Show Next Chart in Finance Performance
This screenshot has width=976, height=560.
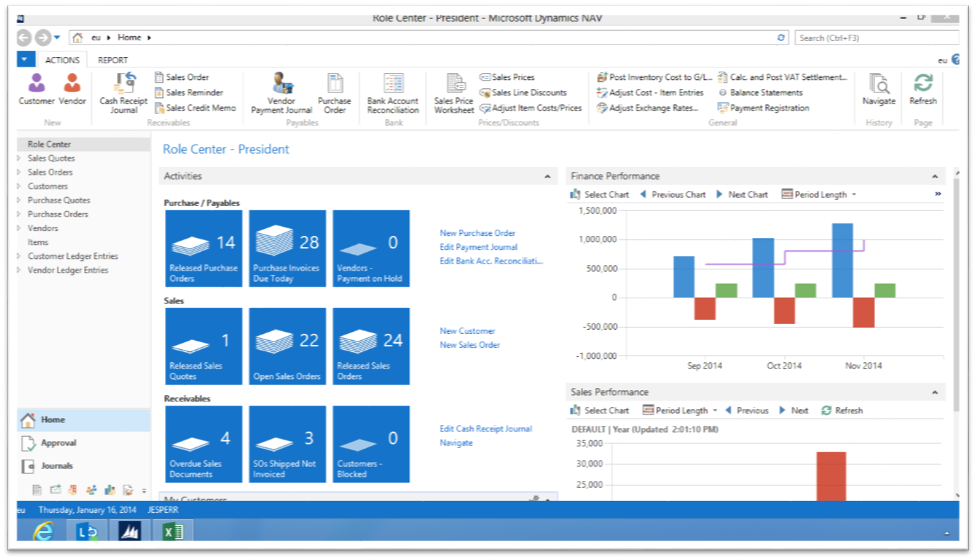click(742, 195)
